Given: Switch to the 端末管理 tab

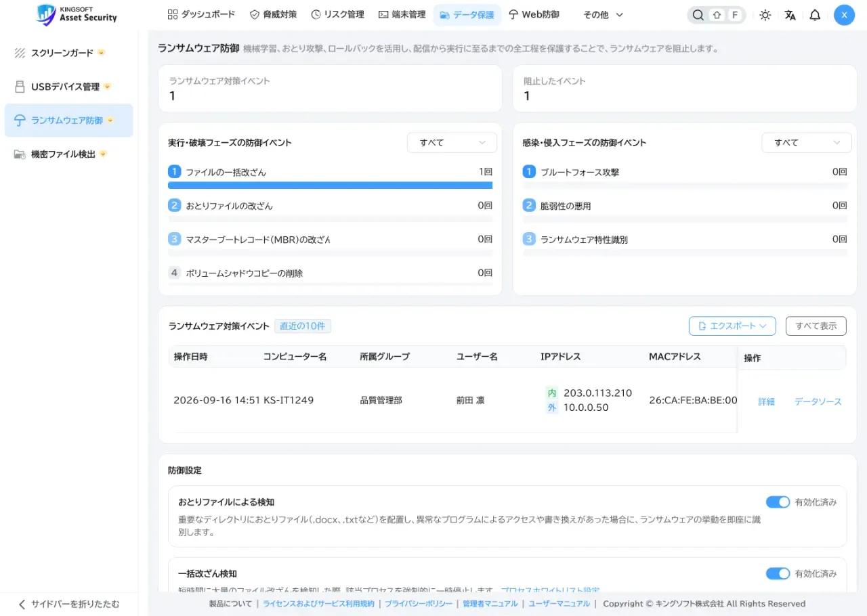Looking at the screenshot, I should (402, 14).
